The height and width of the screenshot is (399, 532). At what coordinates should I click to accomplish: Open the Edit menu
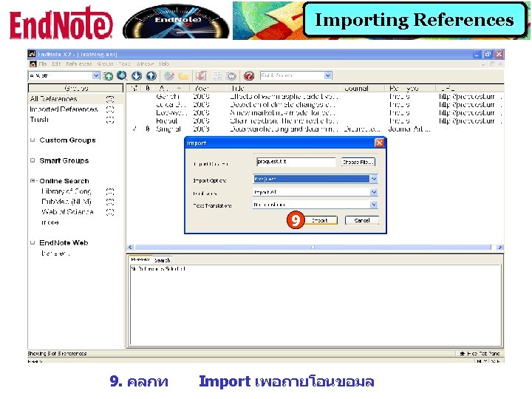coord(56,64)
